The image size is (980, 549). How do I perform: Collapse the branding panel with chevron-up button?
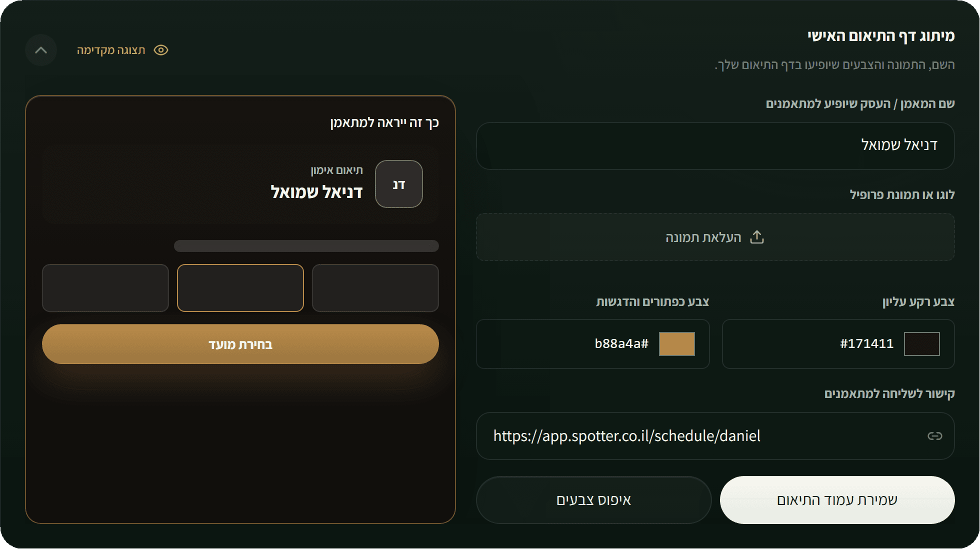[x=41, y=50]
